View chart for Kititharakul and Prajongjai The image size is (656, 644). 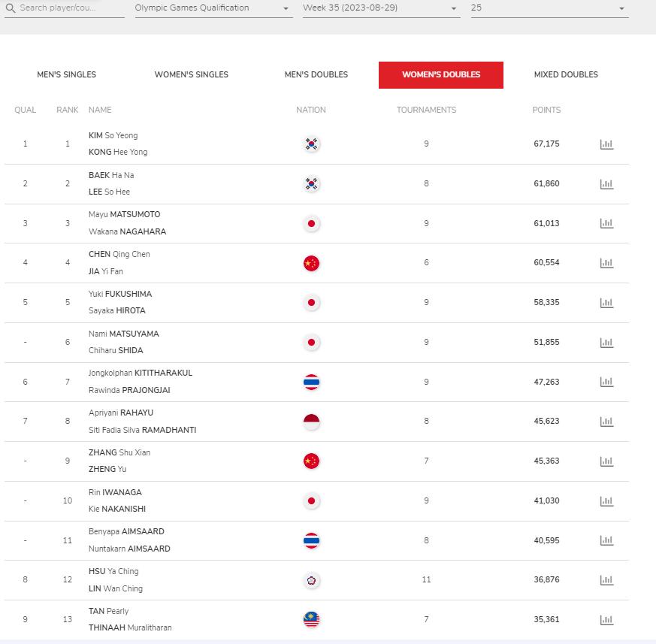click(606, 382)
